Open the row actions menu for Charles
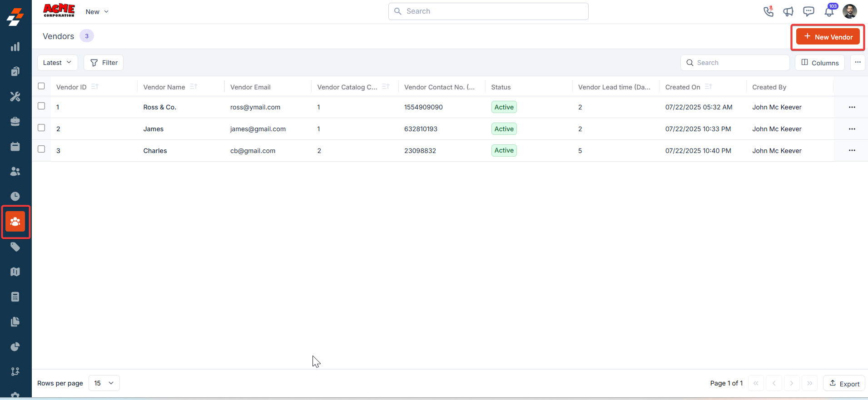868x400 pixels. [852, 150]
